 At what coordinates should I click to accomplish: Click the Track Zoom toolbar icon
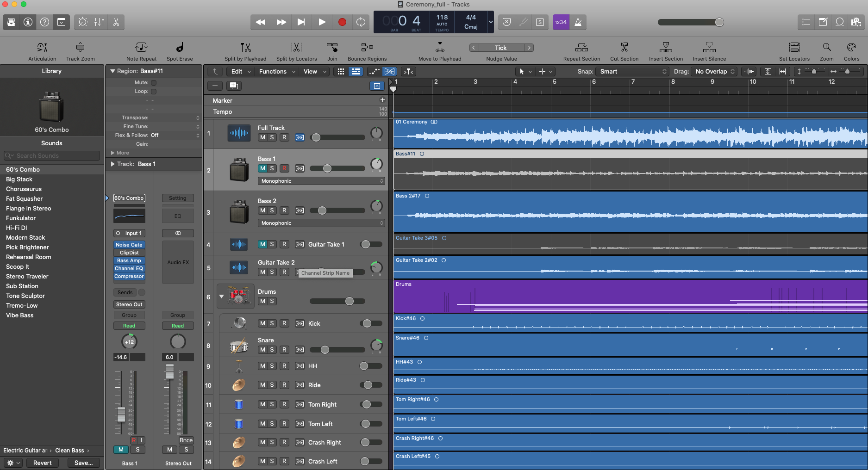pos(80,51)
